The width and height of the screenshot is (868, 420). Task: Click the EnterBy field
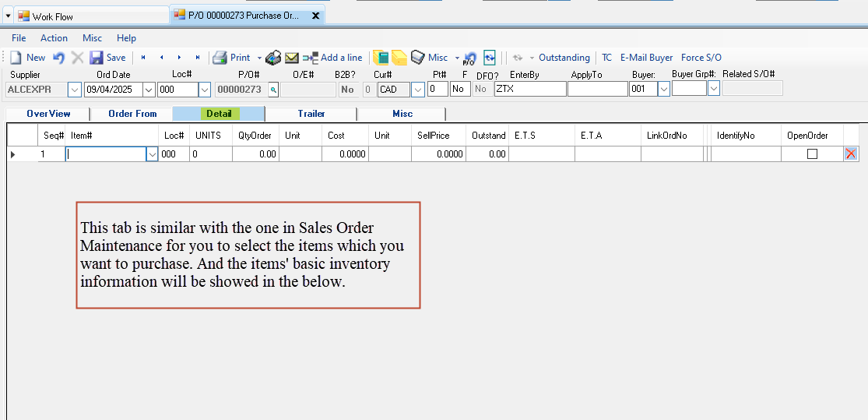tap(530, 89)
